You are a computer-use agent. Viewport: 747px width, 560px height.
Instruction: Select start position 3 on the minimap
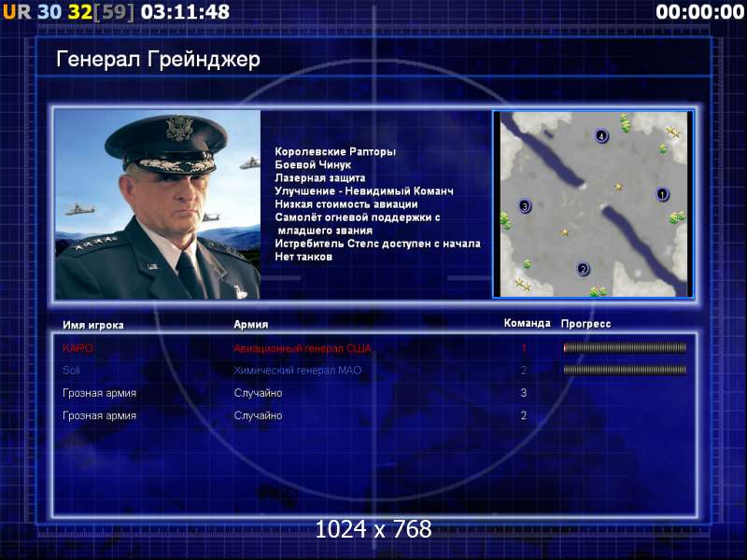point(525,206)
